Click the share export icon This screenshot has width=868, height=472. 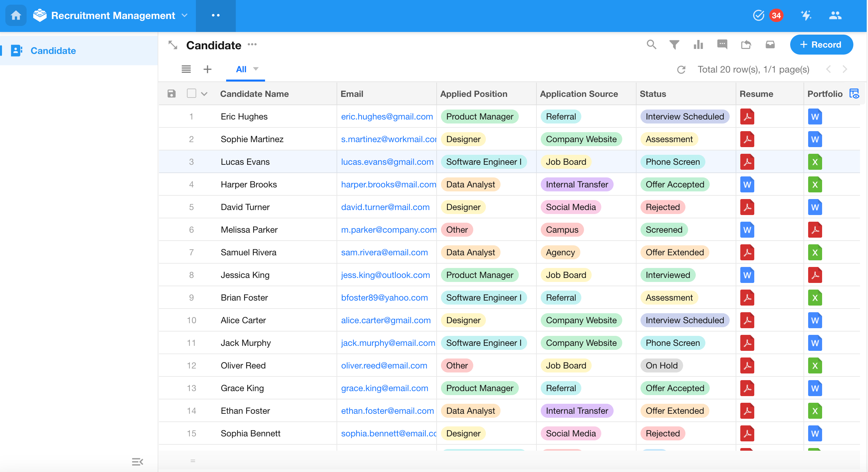tap(746, 45)
